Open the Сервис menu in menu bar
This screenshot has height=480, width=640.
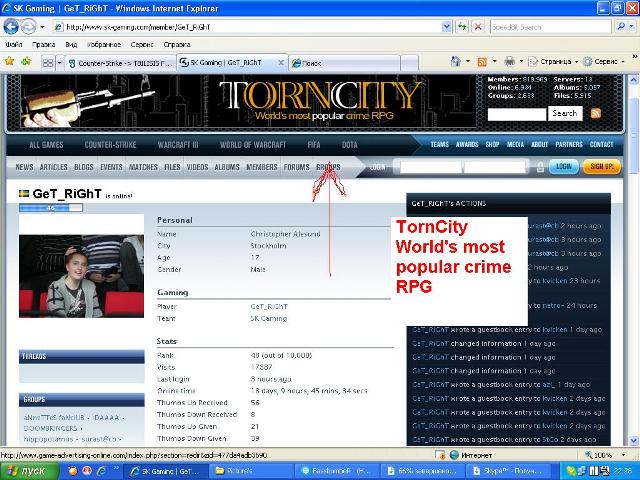tap(142, 44)
